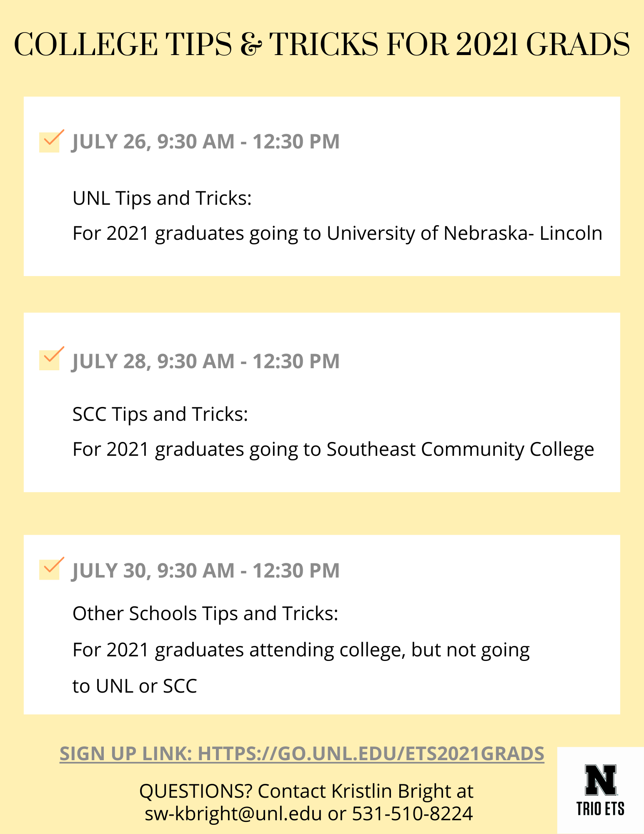Image resolution: width=644 pixels, height=834 pixels.
Task: Click the Southeast Community College line
Action: point(333,449)
